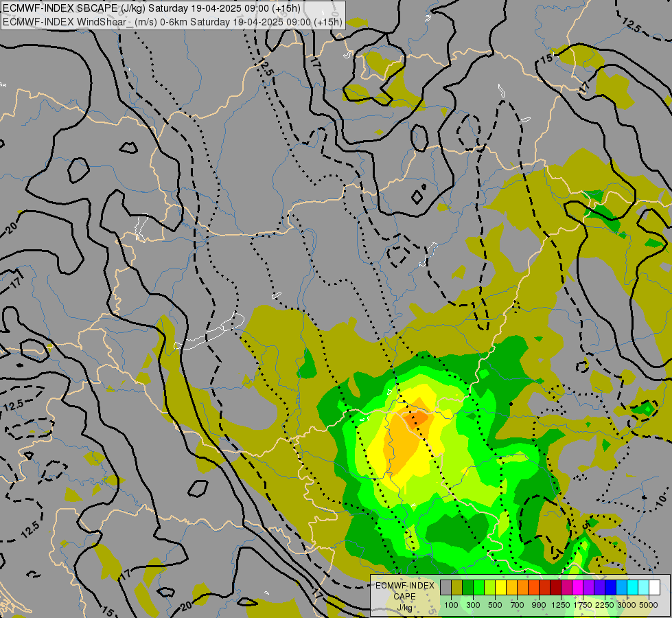
Task: Click the legend value 3000
Action: [x=627, y=605]
